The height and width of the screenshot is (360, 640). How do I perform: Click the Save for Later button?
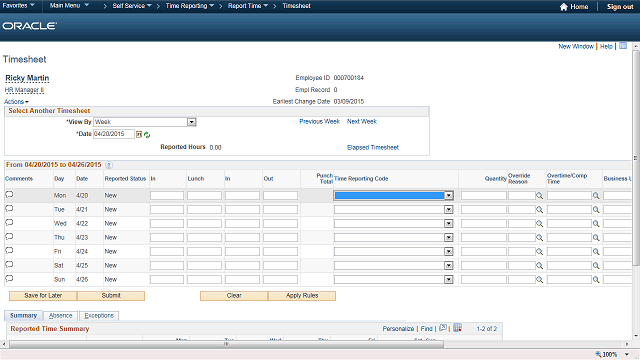point(43,296)
